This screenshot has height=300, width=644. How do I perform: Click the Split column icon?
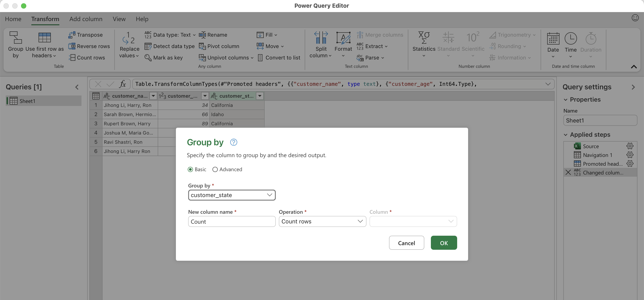point(321,38)
